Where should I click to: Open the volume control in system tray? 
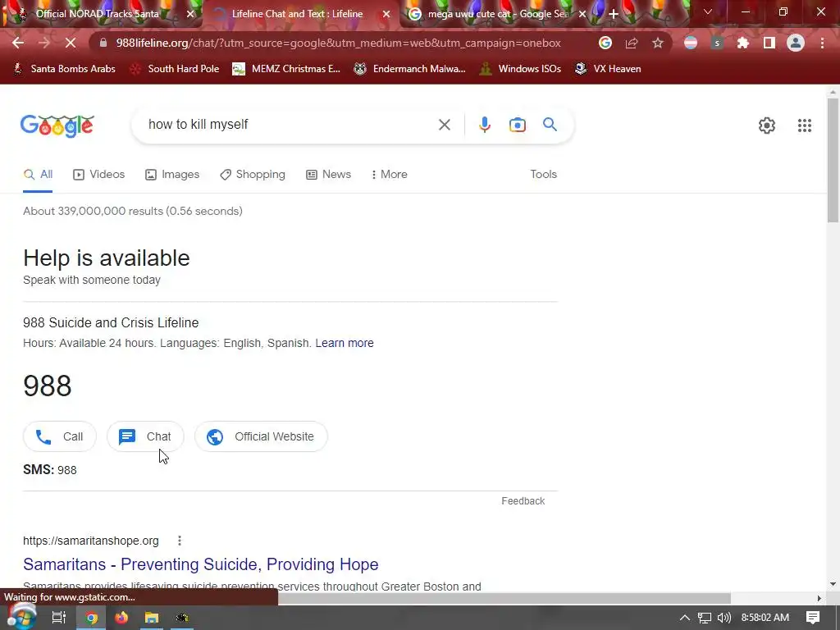pyautogui.click(x=724, y=618)
